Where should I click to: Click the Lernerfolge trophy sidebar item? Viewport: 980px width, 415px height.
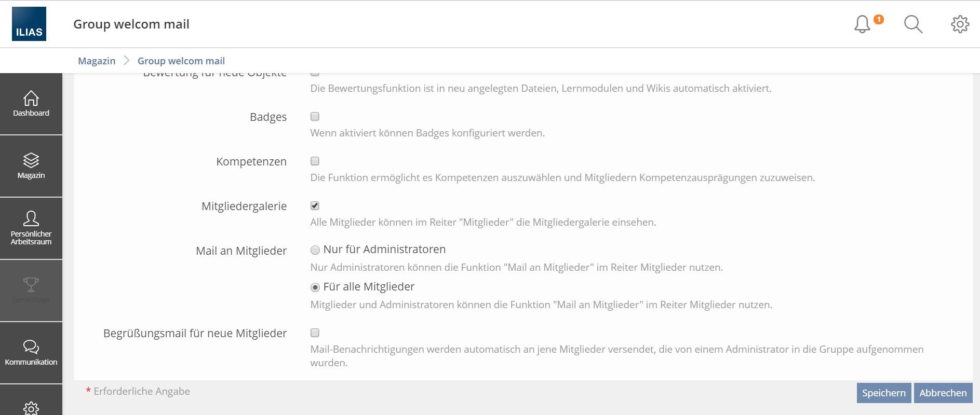(31, 290)
